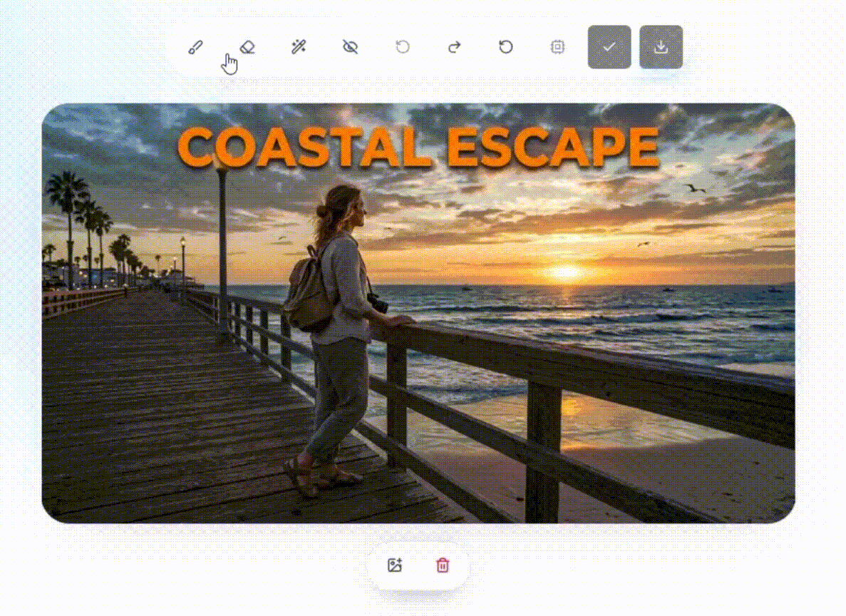846x616 pixels.
Task: Click the redo arrow icon
Action: point(454,47)
